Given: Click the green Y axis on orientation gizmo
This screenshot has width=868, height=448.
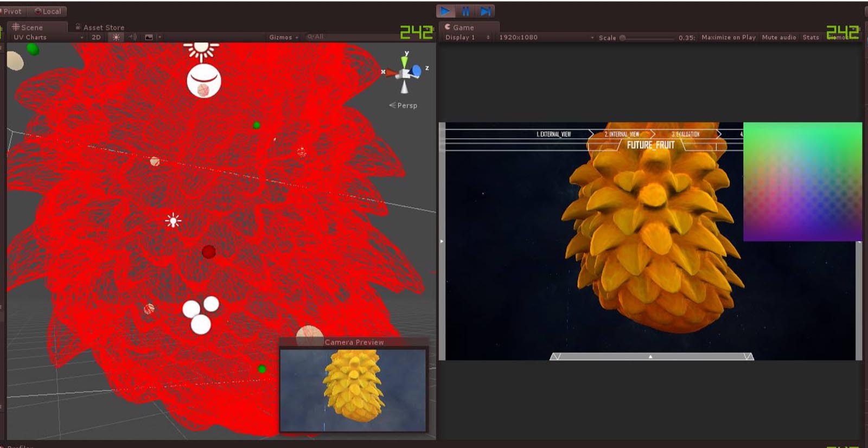Looking at the screenshot, I should point(405,59).
